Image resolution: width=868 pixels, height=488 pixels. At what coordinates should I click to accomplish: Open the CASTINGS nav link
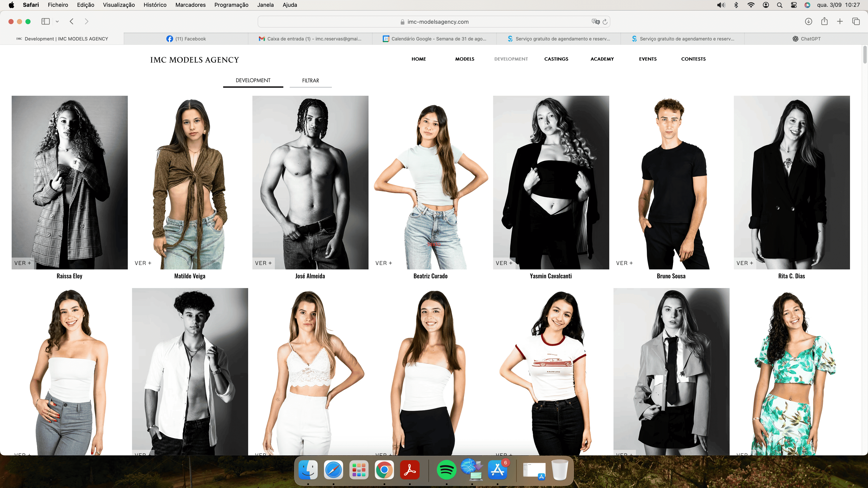(x=556, y=59)
